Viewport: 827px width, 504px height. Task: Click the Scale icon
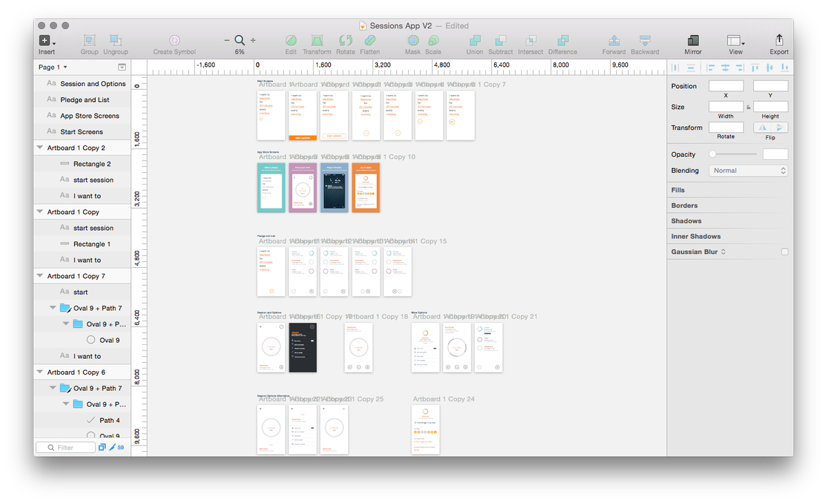[x=433, y=41]
